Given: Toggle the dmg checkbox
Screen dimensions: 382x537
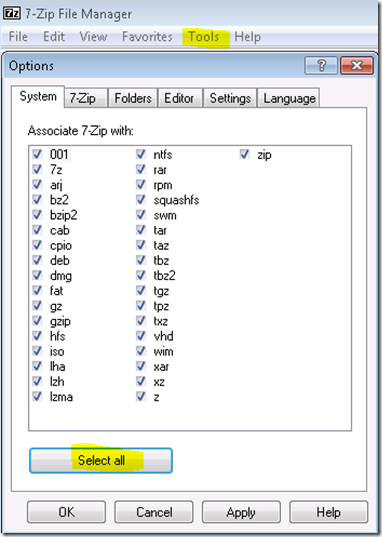Looking at the screenshot, I should [37, 275].
